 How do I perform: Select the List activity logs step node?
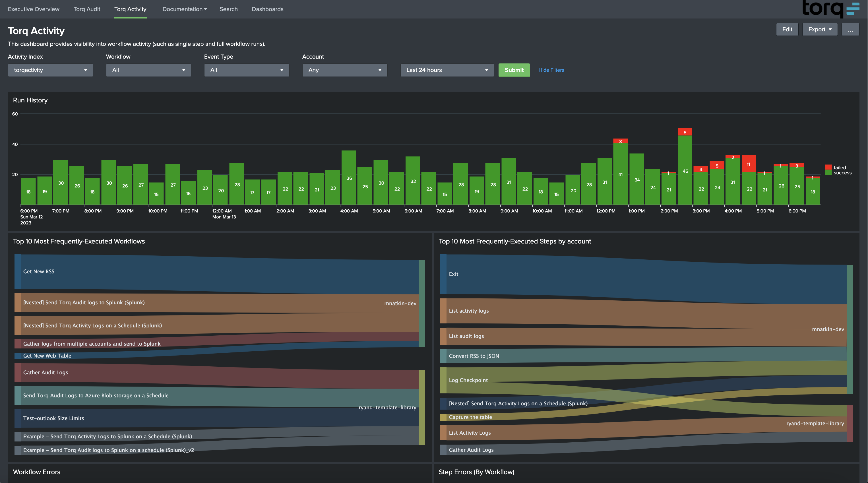(443, 311)
